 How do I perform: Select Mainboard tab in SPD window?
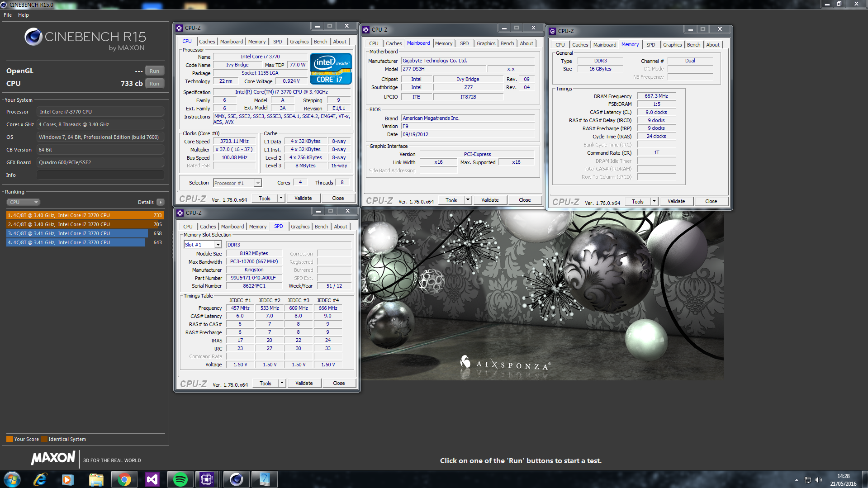232,227
